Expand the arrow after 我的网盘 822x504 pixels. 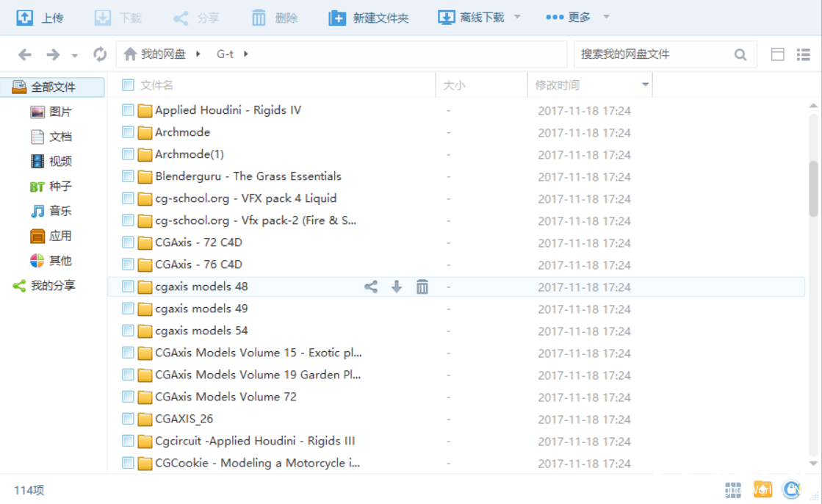(x=198, y=54)
